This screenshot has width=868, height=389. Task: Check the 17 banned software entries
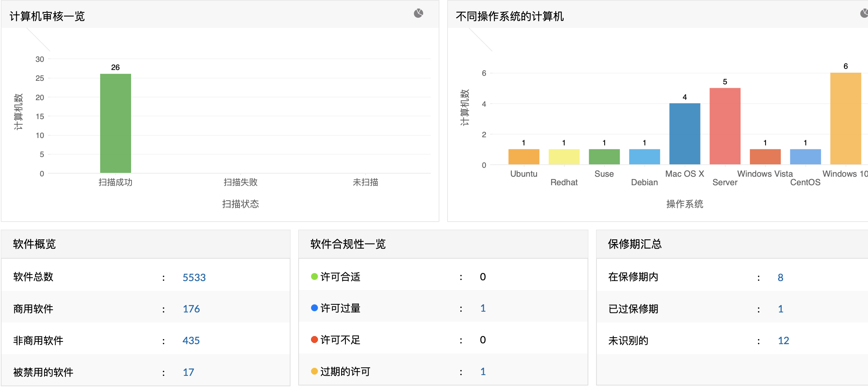point(188,372)
